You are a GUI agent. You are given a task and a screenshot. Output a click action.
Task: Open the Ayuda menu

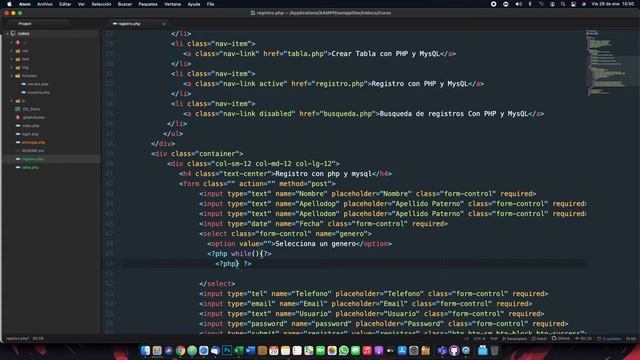194,4
